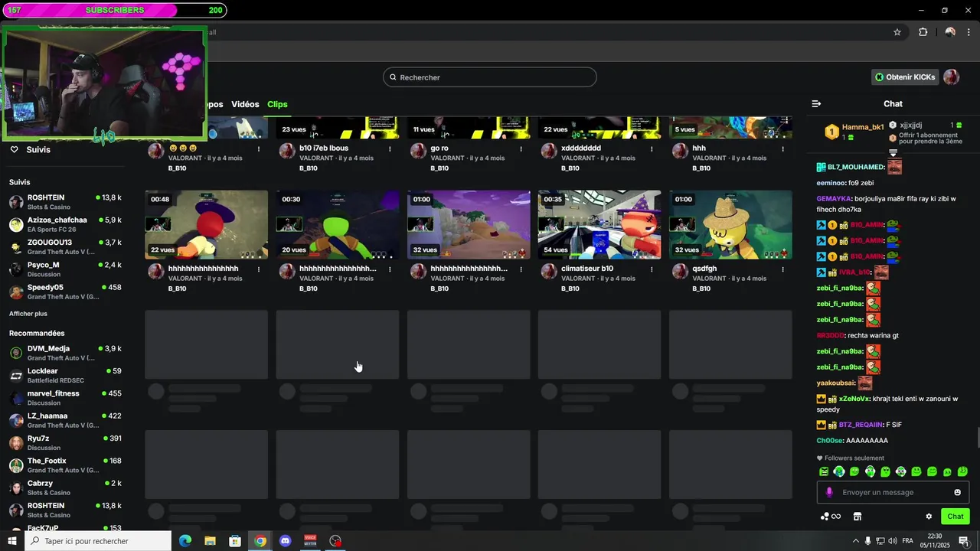Click username Hamma_bk1 in gift leaderboard
The height and width of the screenshot is (551, 980).
(863, 127)
